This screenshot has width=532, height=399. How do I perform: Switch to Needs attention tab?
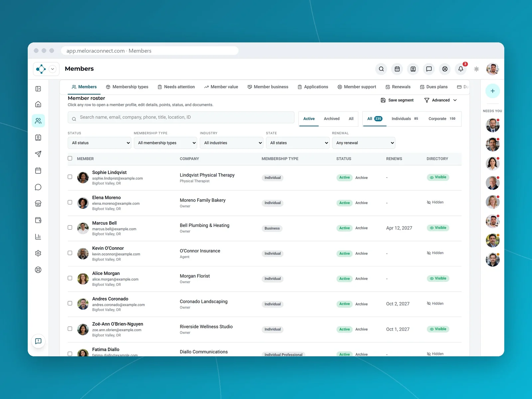point(176,87)
